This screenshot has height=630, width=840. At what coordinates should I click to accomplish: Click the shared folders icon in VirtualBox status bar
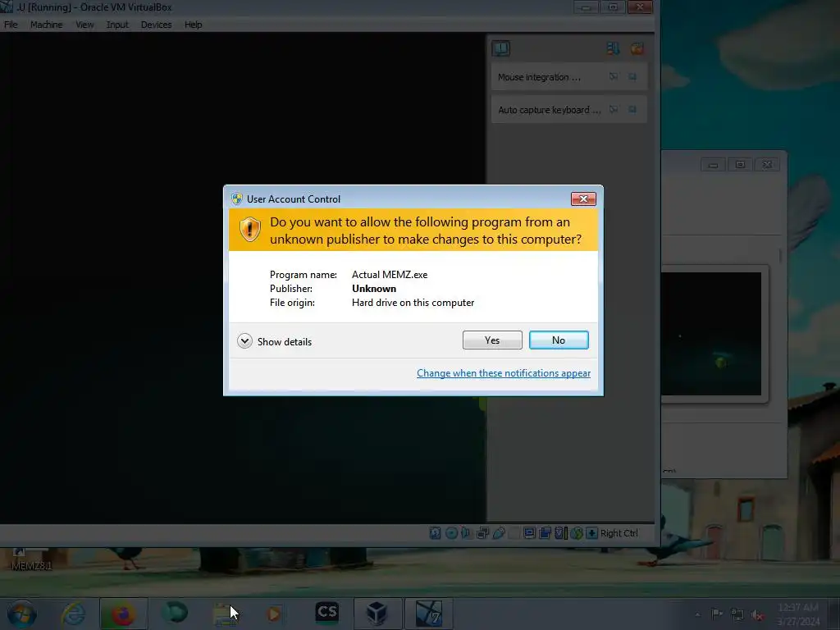tap(546, 533)
